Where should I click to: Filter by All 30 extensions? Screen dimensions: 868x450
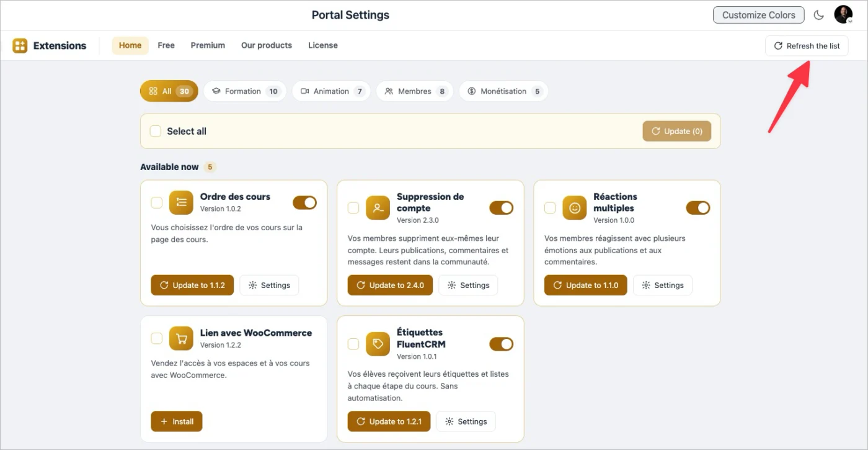coord(169,91)
